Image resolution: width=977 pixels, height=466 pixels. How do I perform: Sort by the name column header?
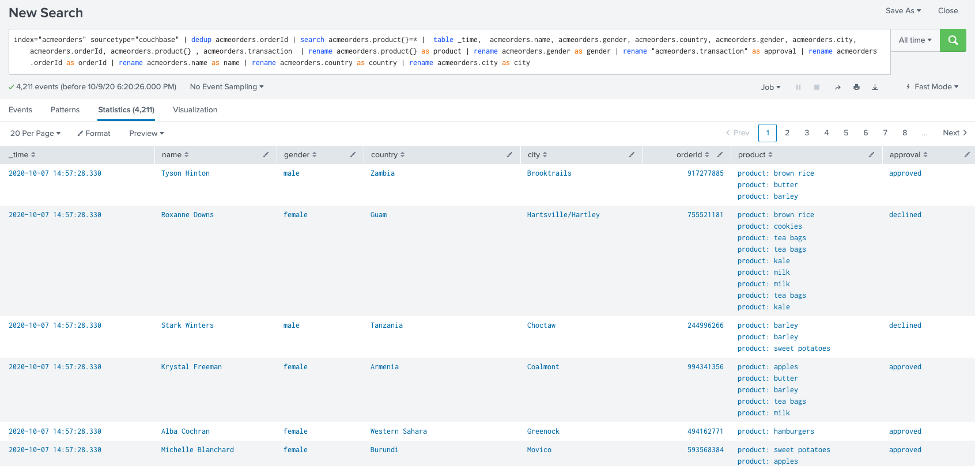[175, 155]
